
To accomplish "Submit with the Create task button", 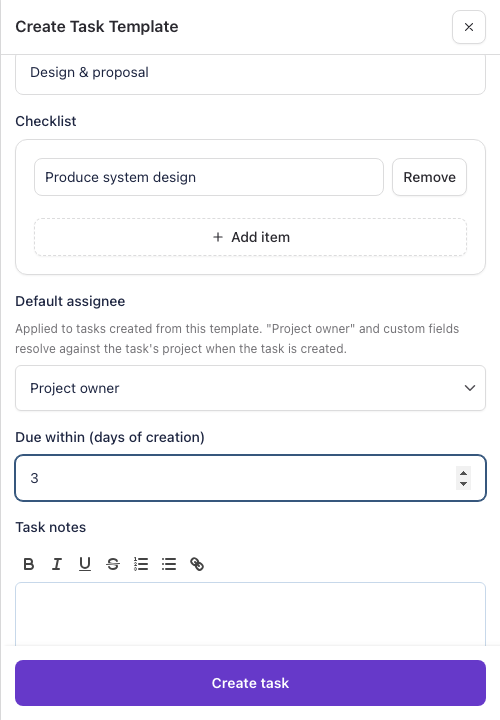I will [250, 683].
